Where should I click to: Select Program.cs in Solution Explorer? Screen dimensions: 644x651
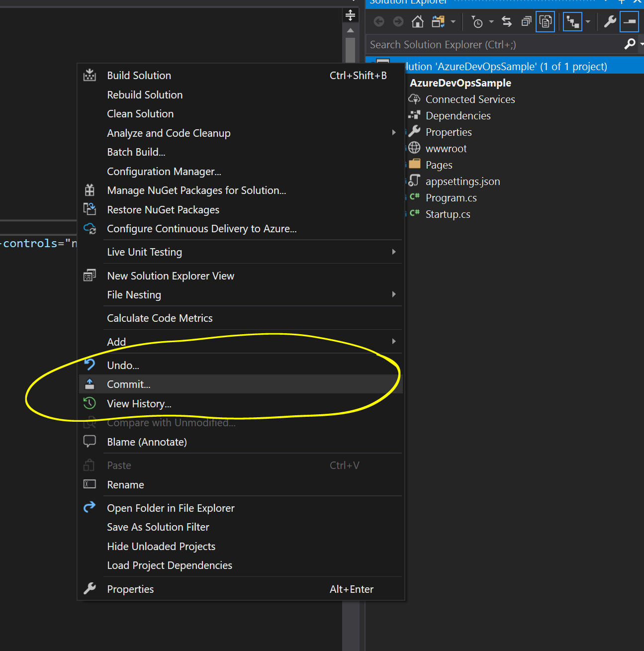(451, 198)
